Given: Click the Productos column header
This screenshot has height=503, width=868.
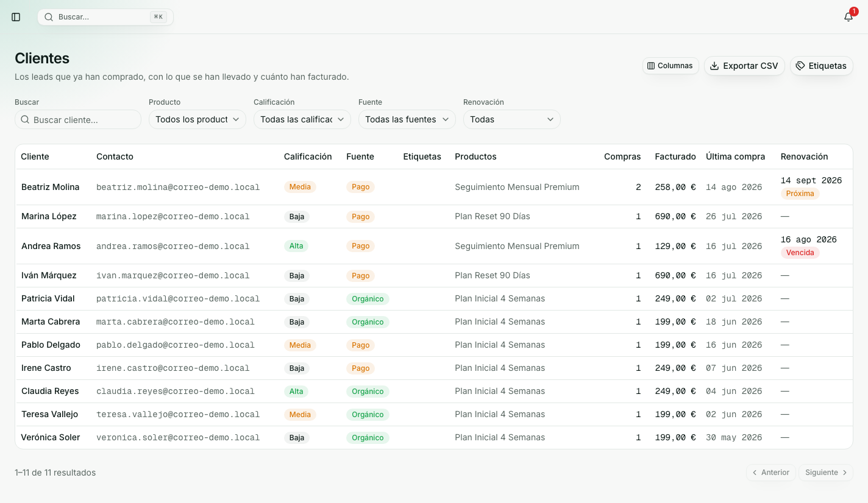Looking at the screenshot, I should pos(475,157).
